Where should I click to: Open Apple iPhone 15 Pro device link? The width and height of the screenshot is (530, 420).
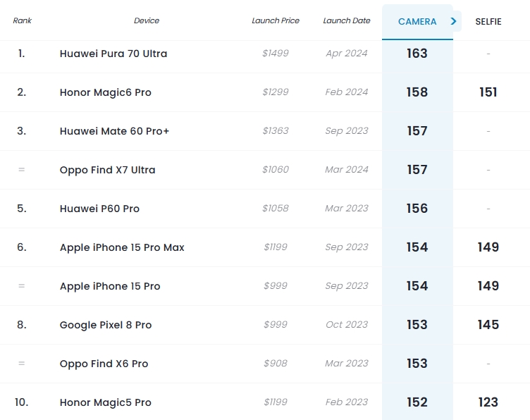110,286
